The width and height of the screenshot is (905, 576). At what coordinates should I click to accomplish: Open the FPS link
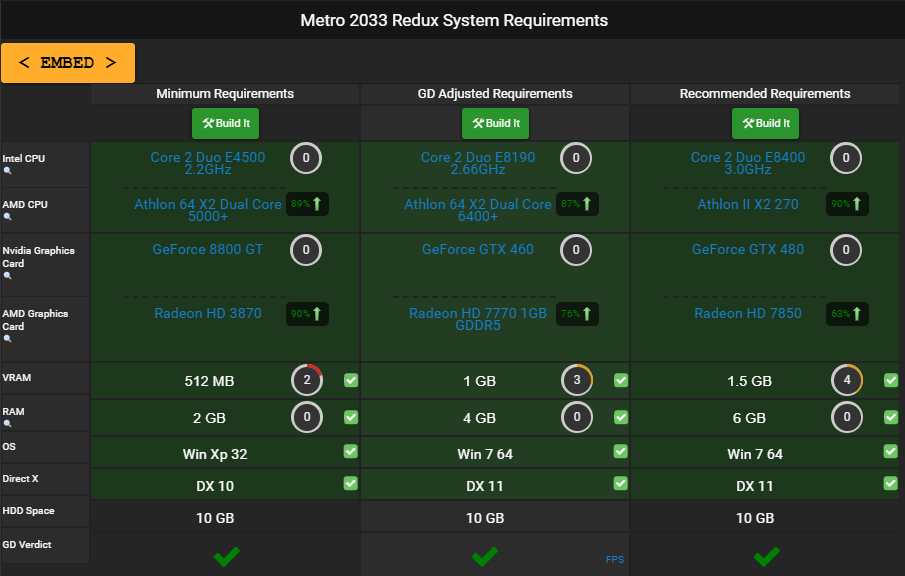pyautogui.click(x=615, y=559)
